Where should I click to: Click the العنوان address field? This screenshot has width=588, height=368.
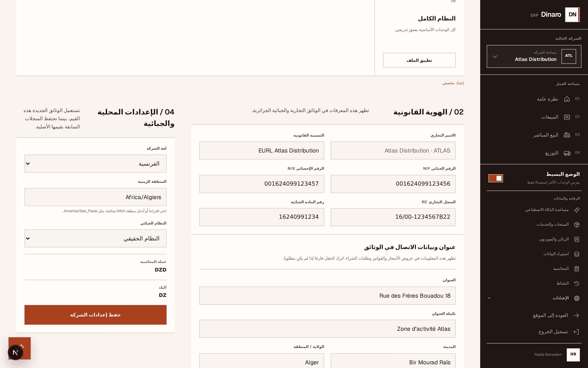tap(327, 296)
